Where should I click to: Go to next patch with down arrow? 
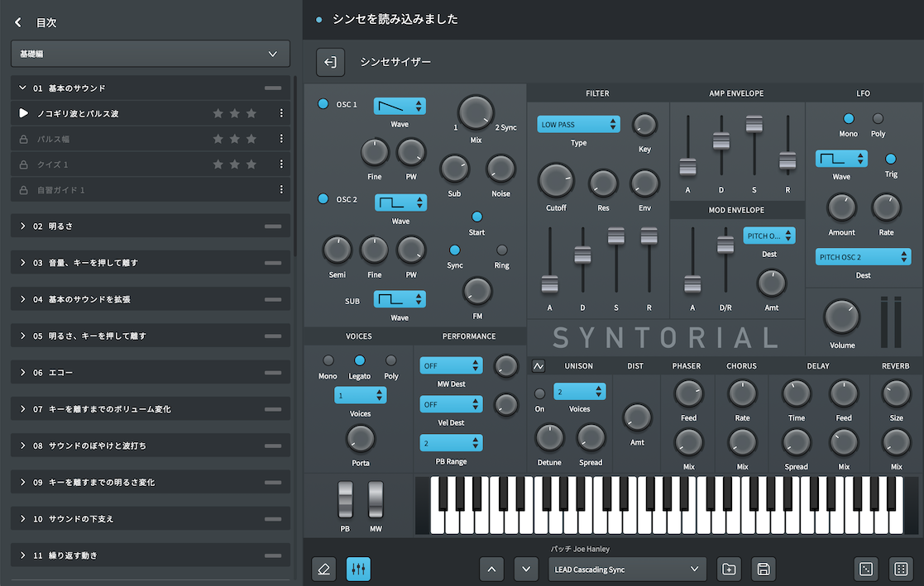(526, 569)
